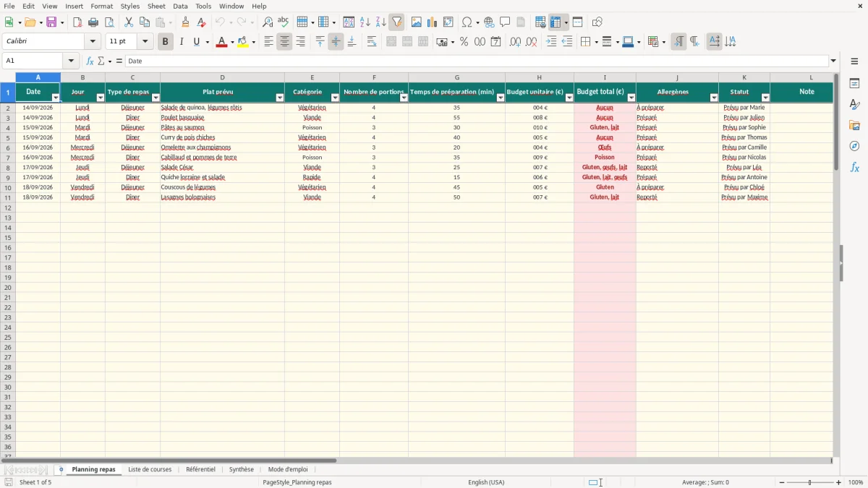
Task: Open the Statut column filter dropdown
Action: [765, 98]
